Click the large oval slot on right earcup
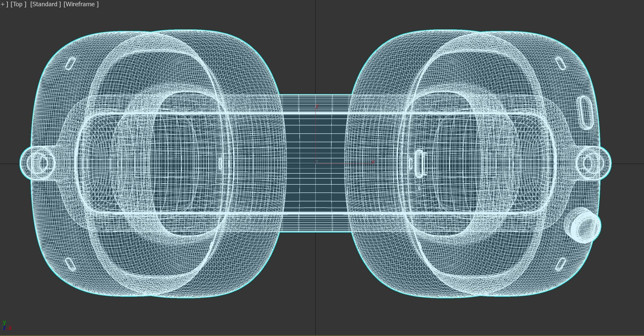Image resolution: width=644 pixels, height=336 pixels. (x=585, y=112)
